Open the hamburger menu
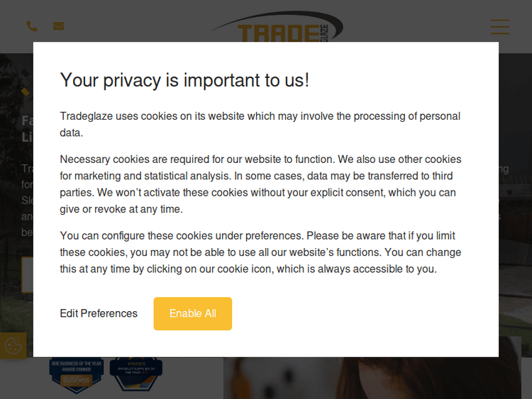 click(x=499, y=27)
